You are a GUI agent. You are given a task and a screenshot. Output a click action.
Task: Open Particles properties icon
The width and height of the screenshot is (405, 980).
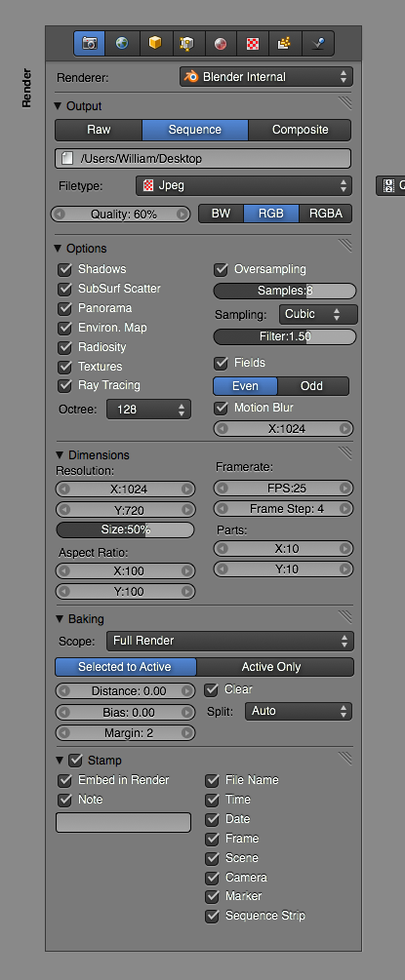click(285, 43)
